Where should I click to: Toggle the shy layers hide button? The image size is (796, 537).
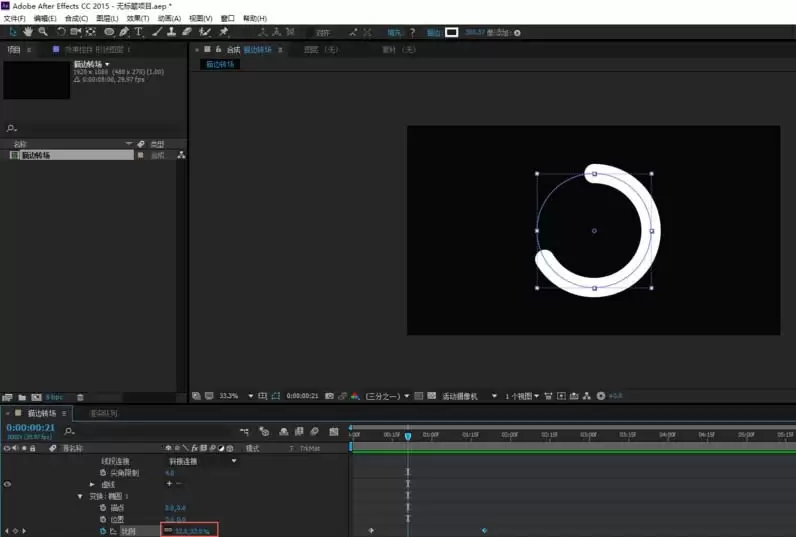point(284,431)
